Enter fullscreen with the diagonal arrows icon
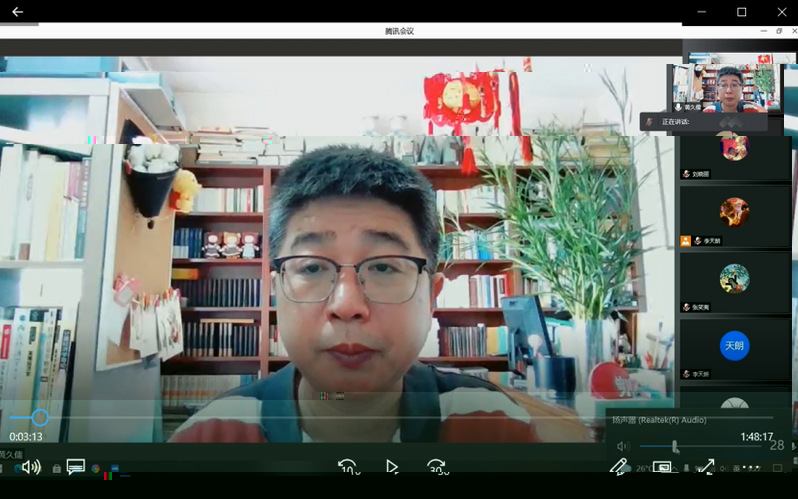 click(705, 466)
